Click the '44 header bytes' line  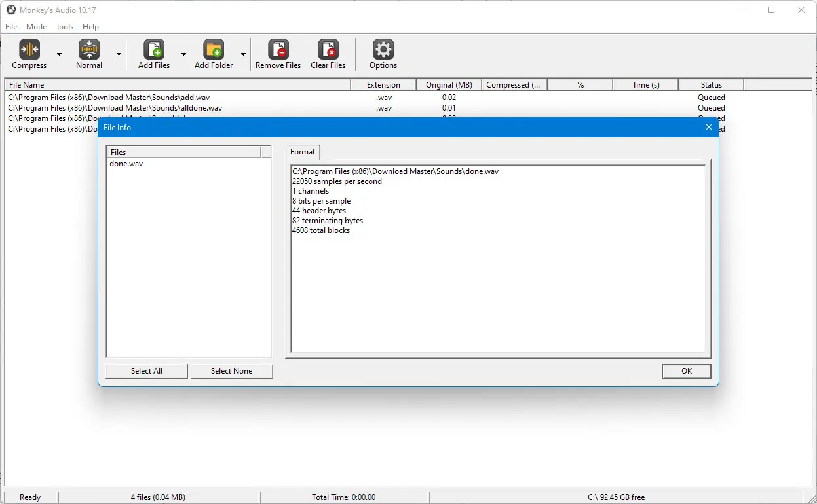click(319, 211)
